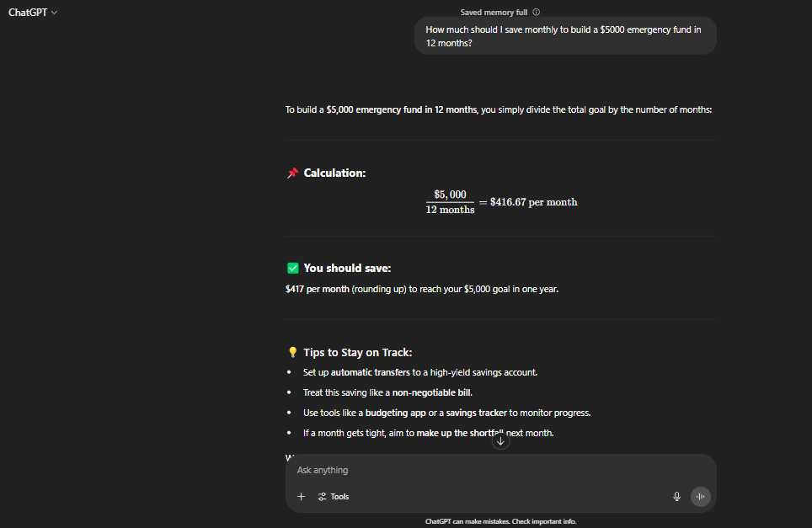This screenshot has height=528, width=812.
Task: Click the make up the shortfall tip
Action: coord(428,433)
